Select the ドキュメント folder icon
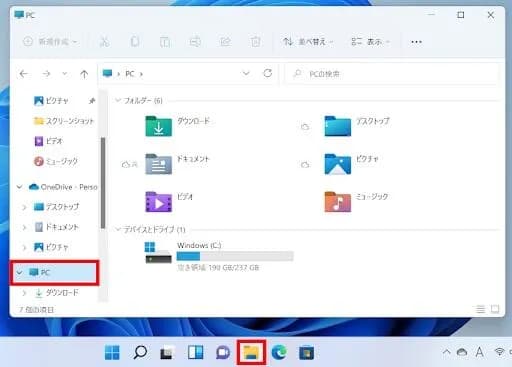Viewport: 512px width, 367px height. click(x=158, y=164)
